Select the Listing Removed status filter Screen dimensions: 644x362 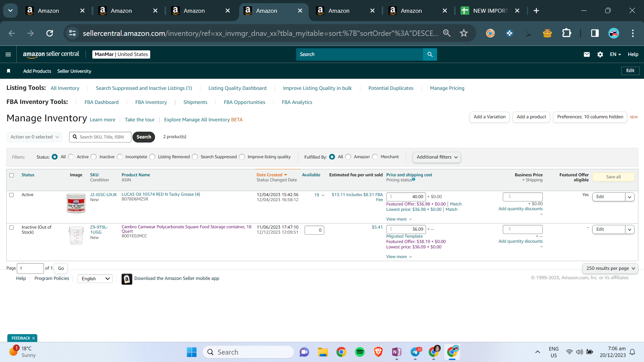(x=153, y=157)
